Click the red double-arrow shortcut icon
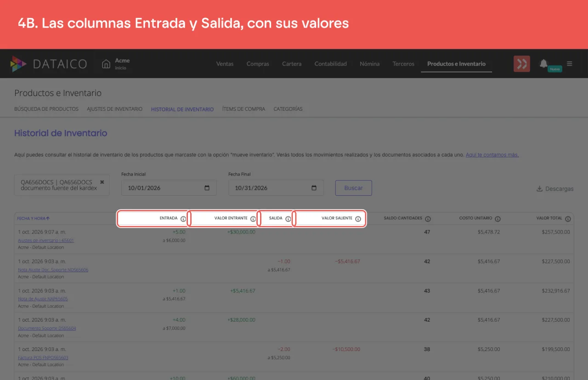588x380 pixels. 522,64
